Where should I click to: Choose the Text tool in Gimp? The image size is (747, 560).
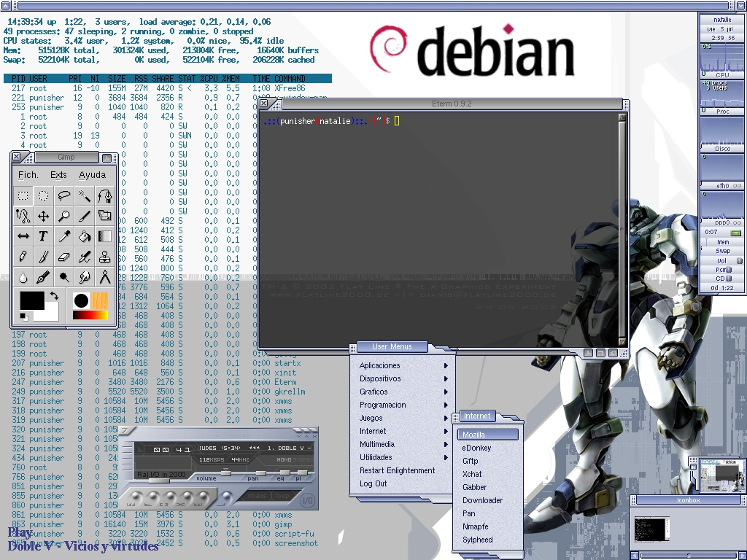tap(43, 236)
